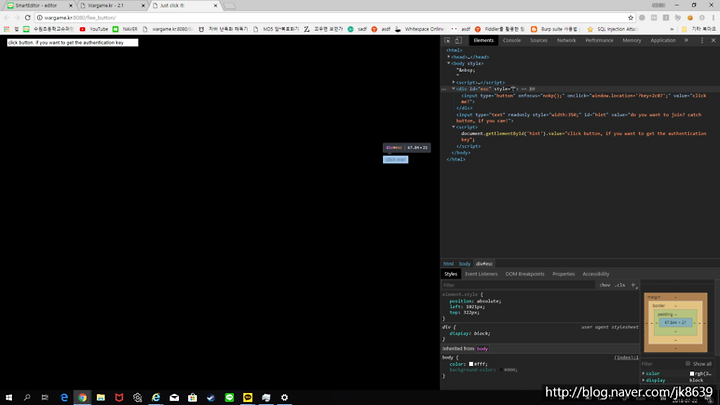Click the hint text field on page
Viewport: 720px width, 405px height.
click(x=72, y=42)
